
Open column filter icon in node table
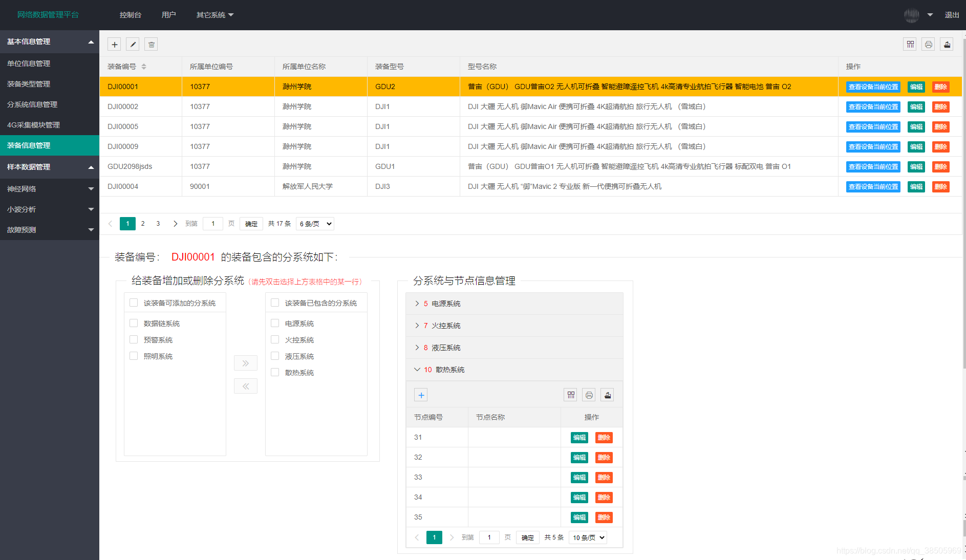pos(570,395)
